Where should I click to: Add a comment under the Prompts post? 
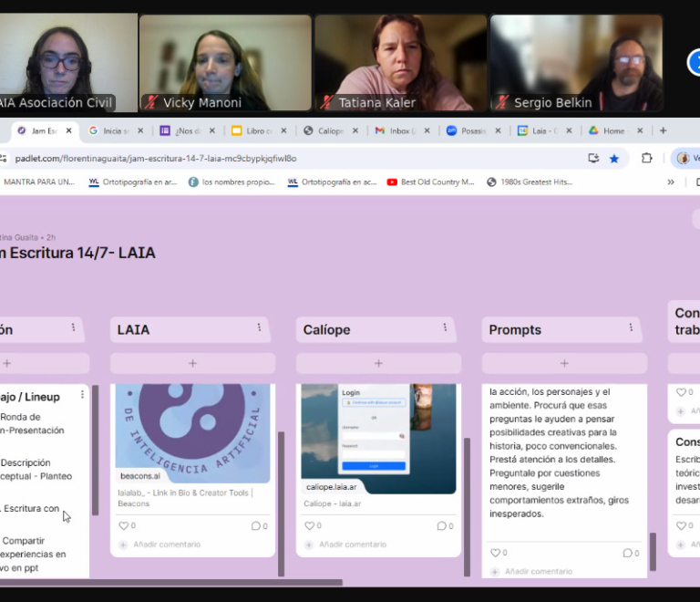(x=538, y=572)
